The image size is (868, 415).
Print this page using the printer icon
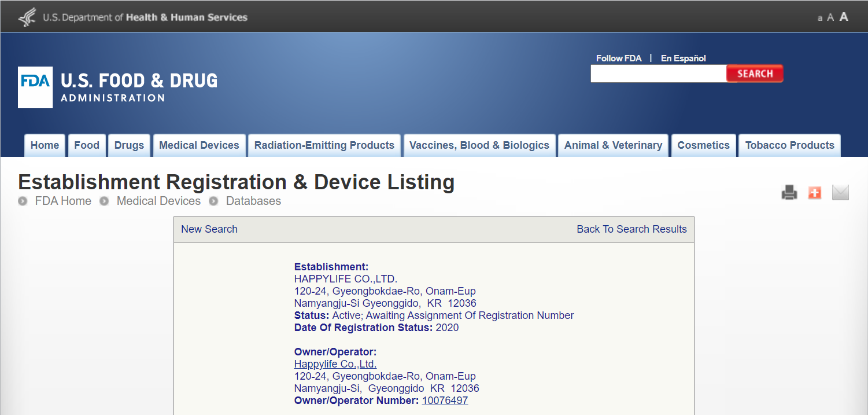tap(789, 193)
